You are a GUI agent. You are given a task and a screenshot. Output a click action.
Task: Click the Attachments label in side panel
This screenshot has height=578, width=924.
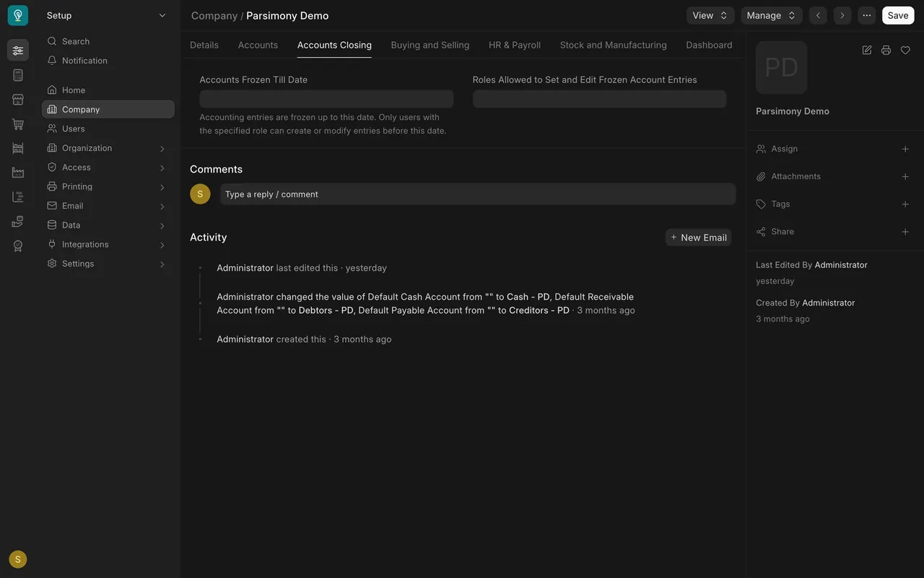point(796,176)
